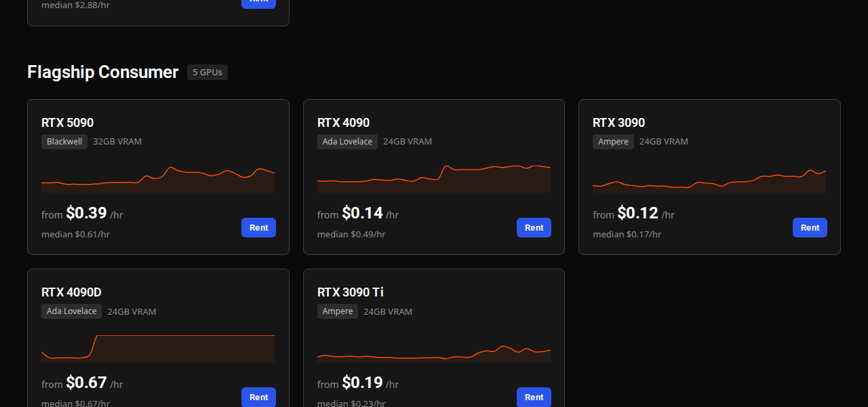Viewport: 868px width, 407px height.
Task: Select the Flagship Consumer section heading
Action: coord(103,72)
